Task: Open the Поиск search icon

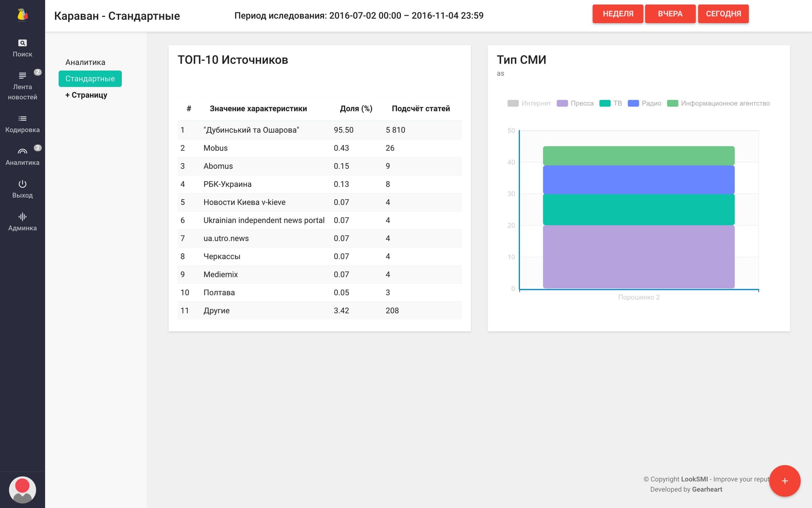Action: tap(22, 43)
